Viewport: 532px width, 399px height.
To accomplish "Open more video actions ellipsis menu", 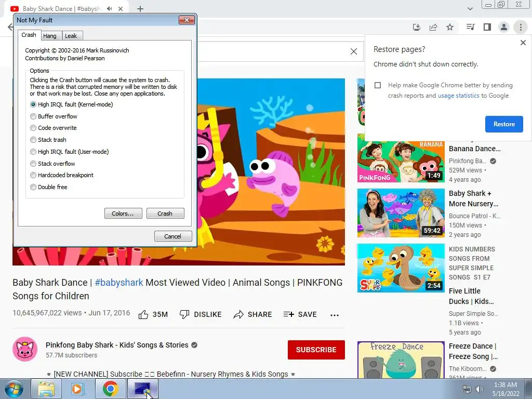I will (x=335, y=315).
